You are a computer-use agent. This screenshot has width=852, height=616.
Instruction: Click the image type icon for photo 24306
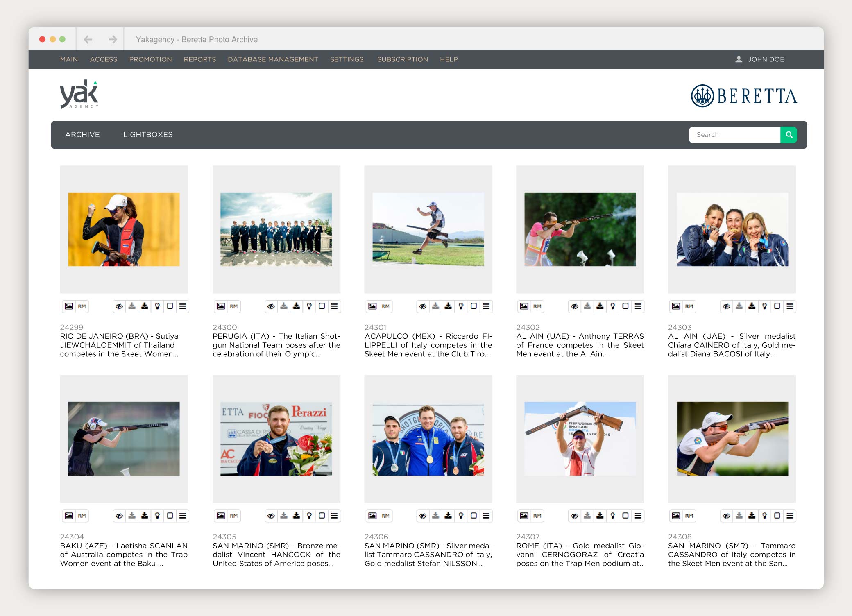click(372, 516)
